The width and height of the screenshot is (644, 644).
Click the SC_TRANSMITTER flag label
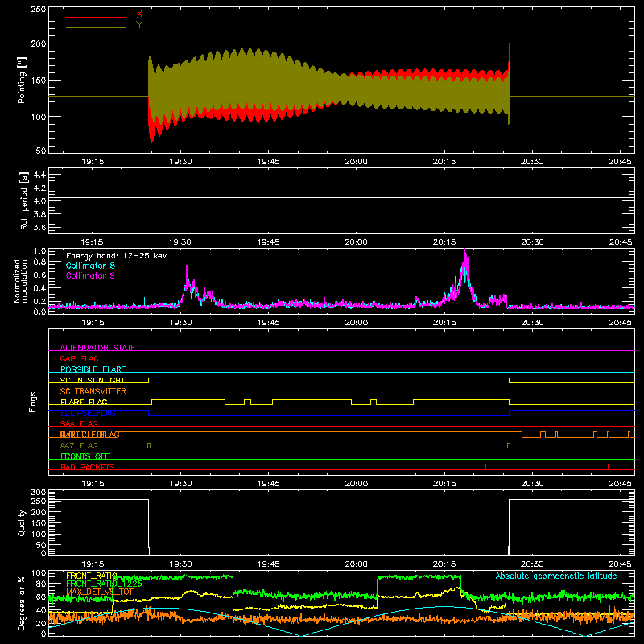[93, 391]
